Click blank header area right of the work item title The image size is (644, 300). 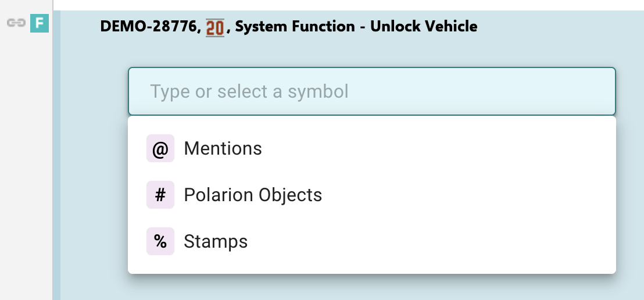(558, 27)
